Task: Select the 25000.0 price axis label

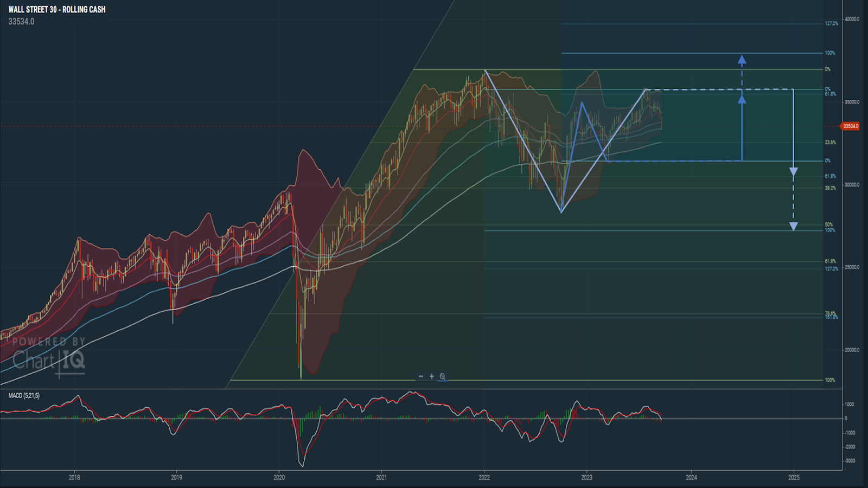Action: pos(852,267)
